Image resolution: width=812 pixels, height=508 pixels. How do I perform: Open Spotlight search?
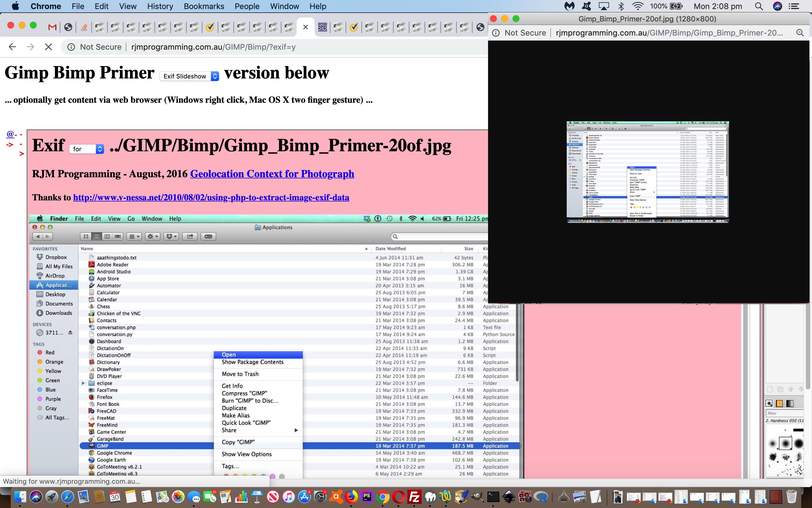(759, 6)
